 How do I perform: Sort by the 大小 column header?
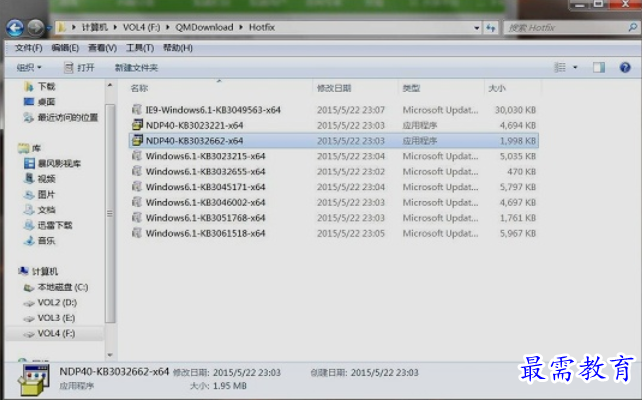click(497, 88)
